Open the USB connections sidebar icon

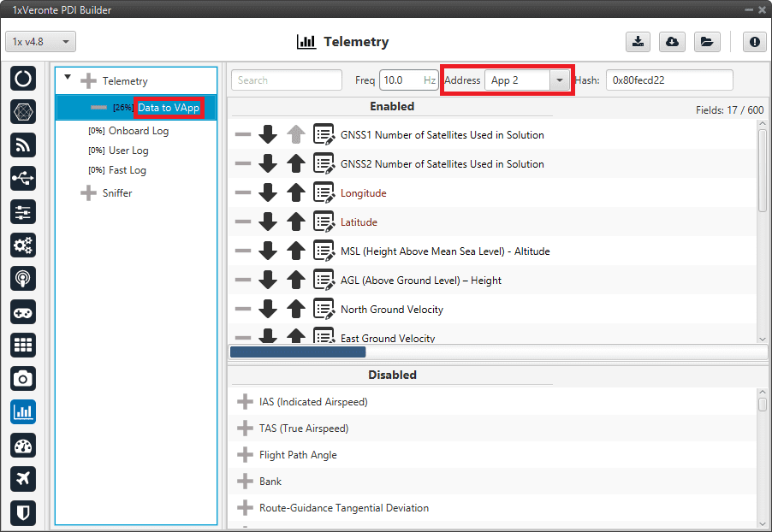click(x=23, y=179)
